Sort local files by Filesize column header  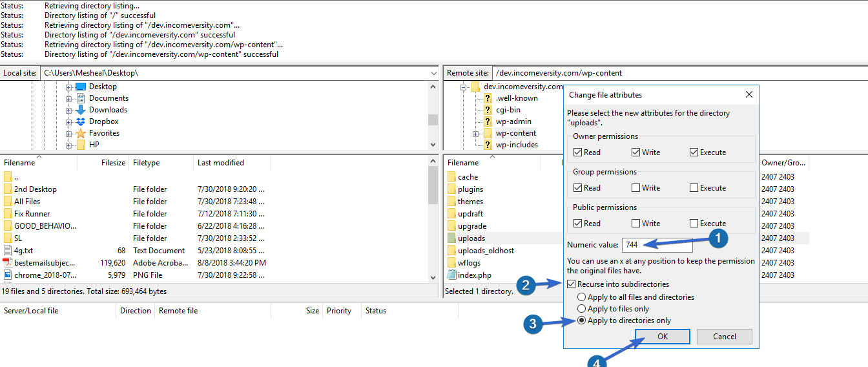point(103,163)
